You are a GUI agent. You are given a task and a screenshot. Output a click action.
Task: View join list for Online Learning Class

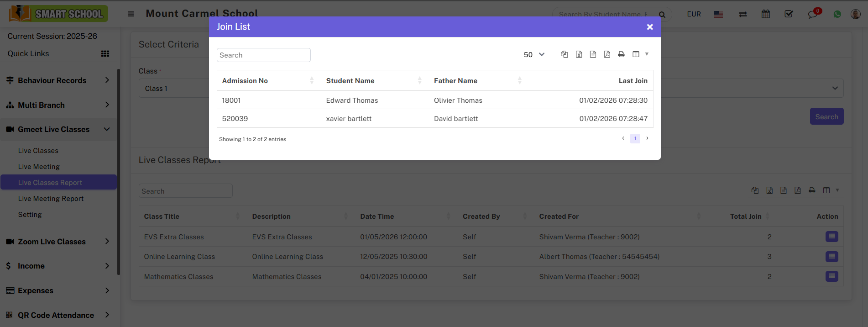coord(832,257)
